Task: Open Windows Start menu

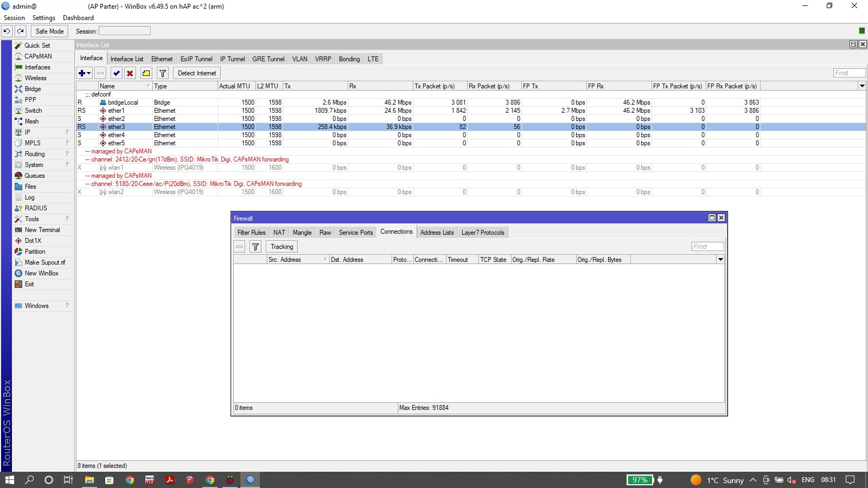Action: [x=10, y=480]
